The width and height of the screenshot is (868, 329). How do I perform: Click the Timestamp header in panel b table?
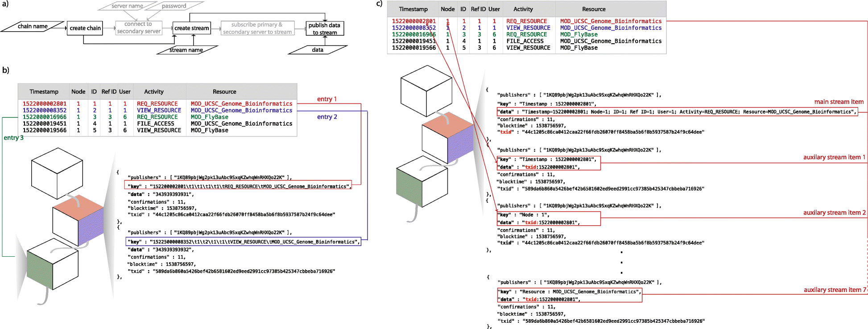[x=44, y=91]
